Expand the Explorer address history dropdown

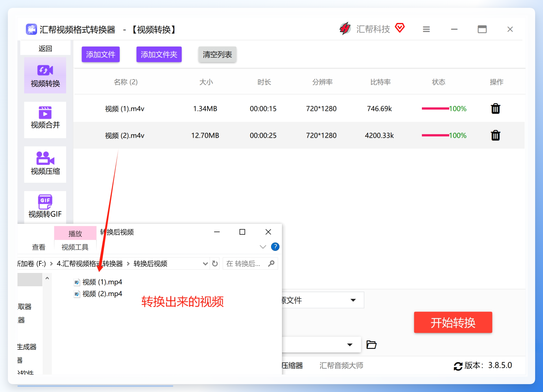pyautogui.click(x=205, y=264)
